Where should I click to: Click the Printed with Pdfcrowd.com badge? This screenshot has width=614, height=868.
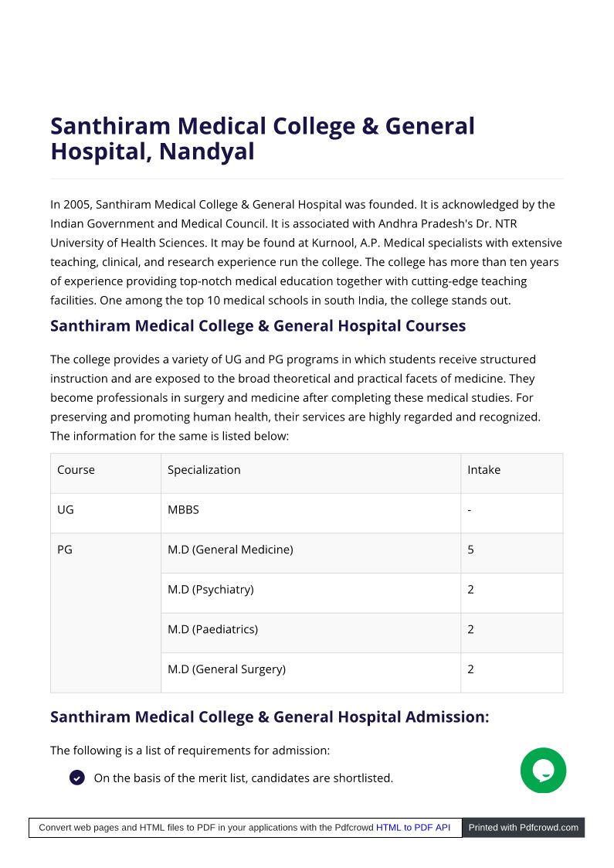pos(524,828)
